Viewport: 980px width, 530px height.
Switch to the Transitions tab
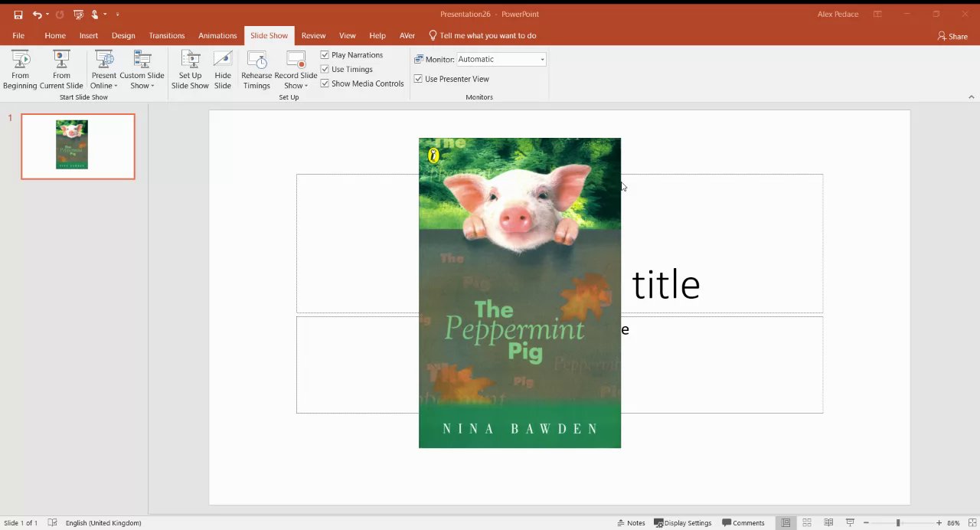(x=167, y=35)
